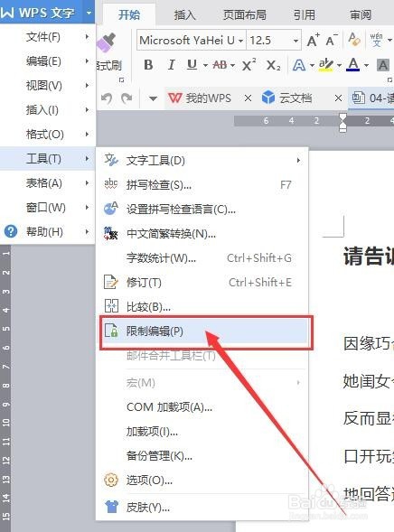Open the 表格(A) menu
This screenshot has width=394, height=532.
tap(48, 183)
